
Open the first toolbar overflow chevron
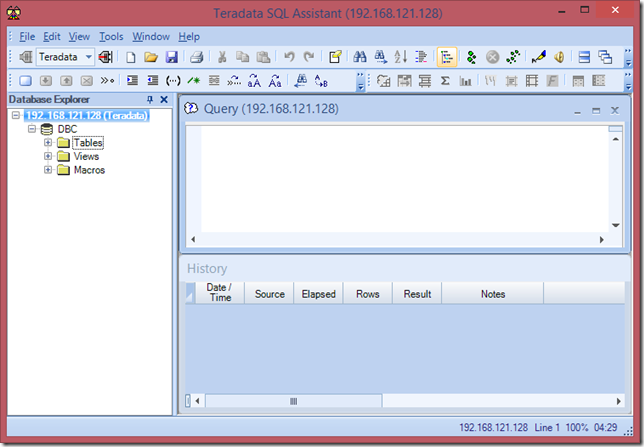tap(628, 57)
